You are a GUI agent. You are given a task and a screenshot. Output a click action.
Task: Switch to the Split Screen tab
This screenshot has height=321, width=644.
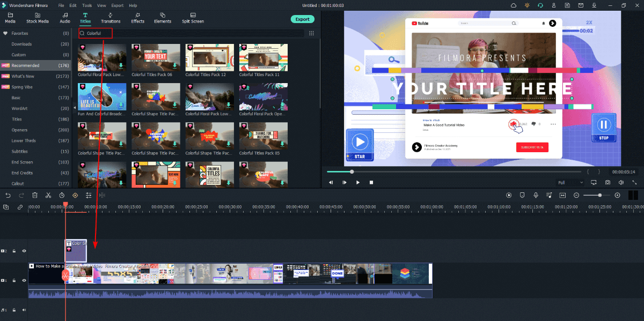193,18
